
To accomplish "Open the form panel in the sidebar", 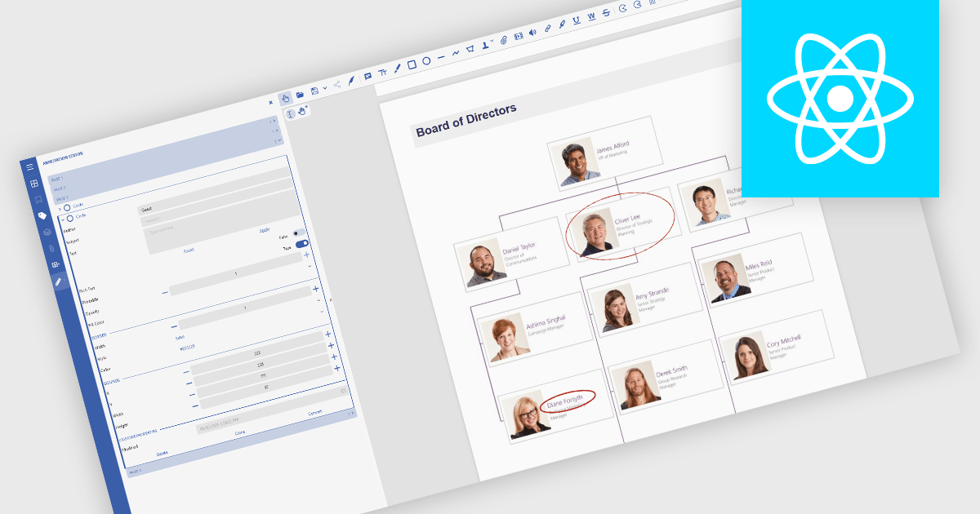I will (x=56, y=264).
